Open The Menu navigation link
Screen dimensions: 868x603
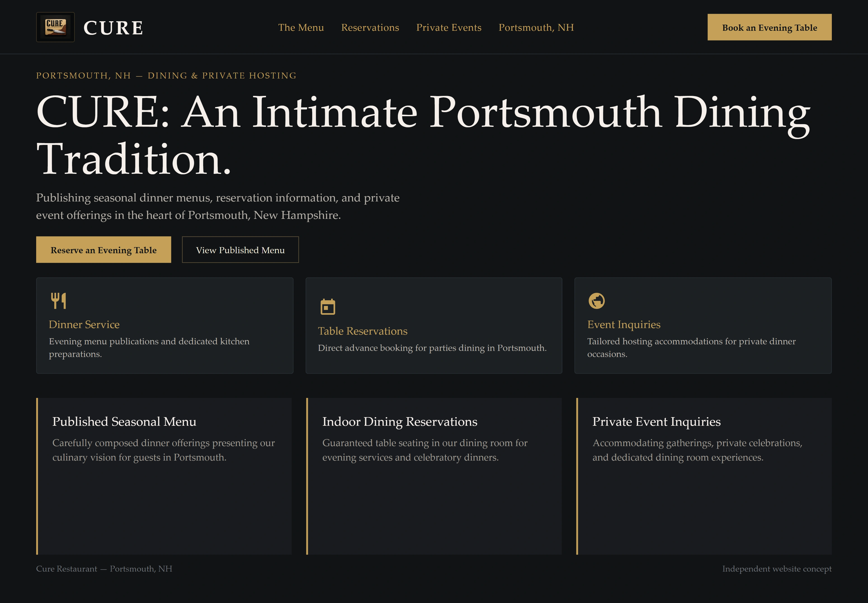tap(301, 28)
